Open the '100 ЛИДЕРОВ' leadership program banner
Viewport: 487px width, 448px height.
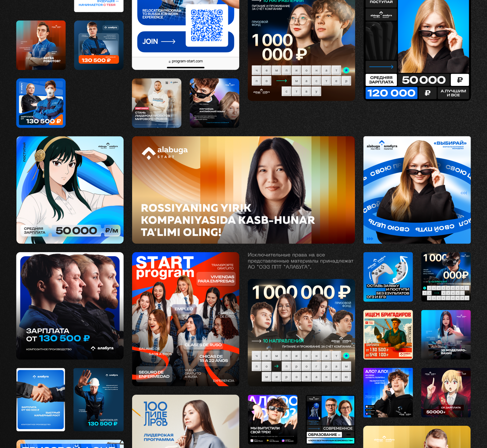pyautogui.click(x=185, y=421)
